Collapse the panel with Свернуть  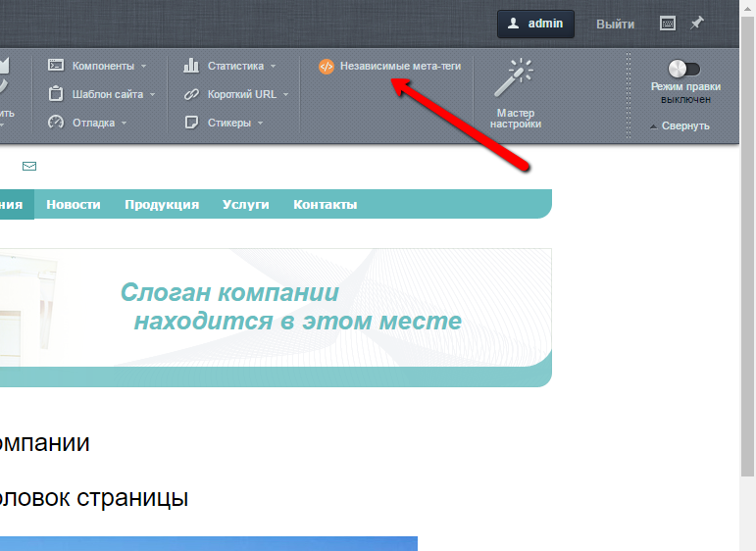pyautogui.click(x=680, y=125)
